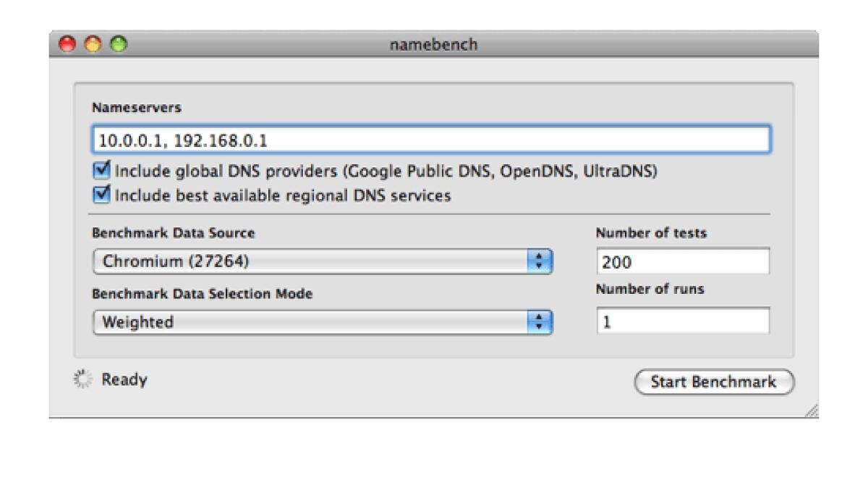Click the Number of tests field

683,261
